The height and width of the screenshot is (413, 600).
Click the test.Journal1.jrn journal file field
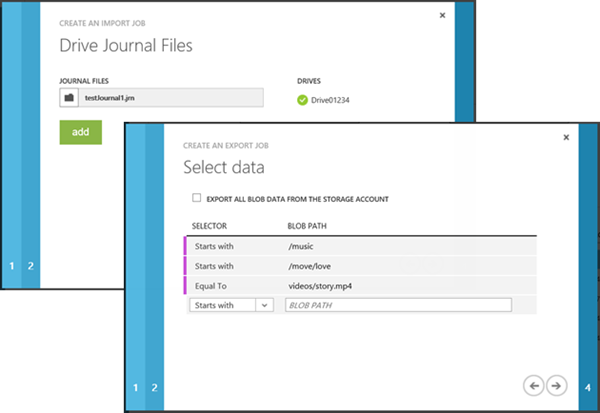[170, 98]
